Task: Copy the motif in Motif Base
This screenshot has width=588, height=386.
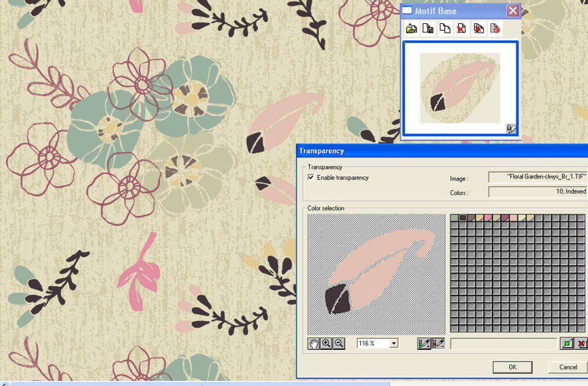Action: [445, 28]
